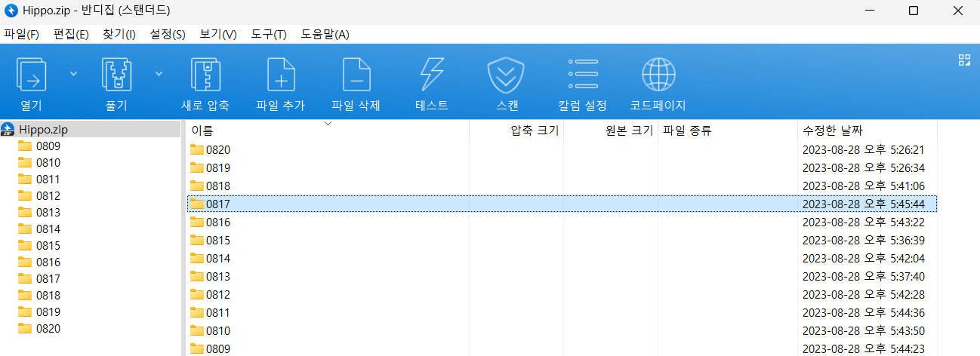This screenshot has height=356, width=980.
Task: Click the Bandizip app icon in the title bar
Action: click(x=11, y=11)
